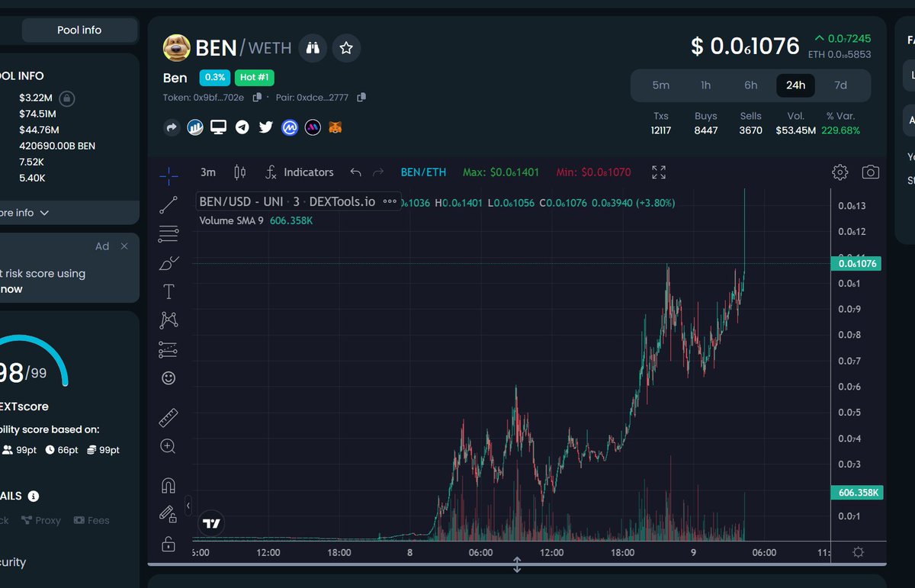Open the emoji icons tool
The image size is (915, 588).
pos(169,378)
